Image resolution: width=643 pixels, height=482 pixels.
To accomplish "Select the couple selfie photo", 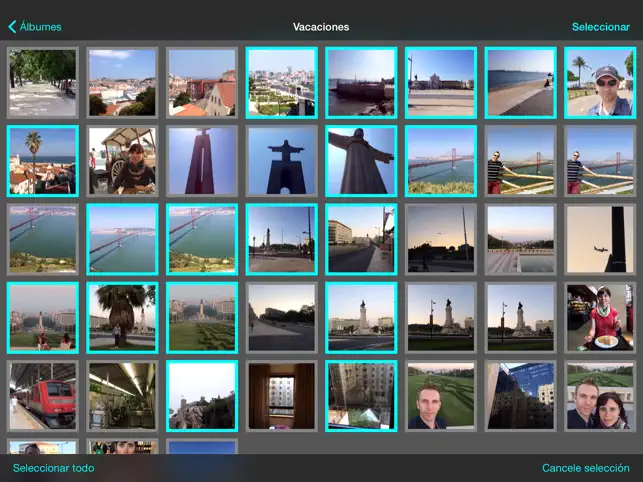I will (x=599, y=396).
